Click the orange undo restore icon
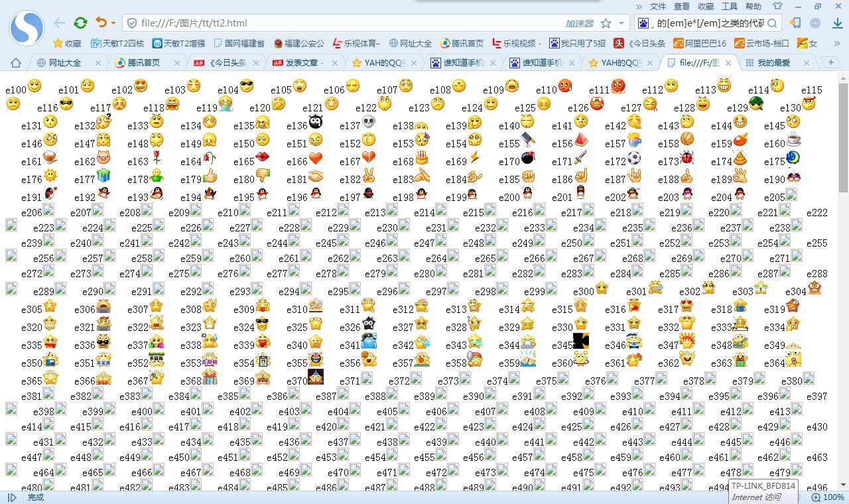Viewport: 849px width, 504px height. point(101,23)
